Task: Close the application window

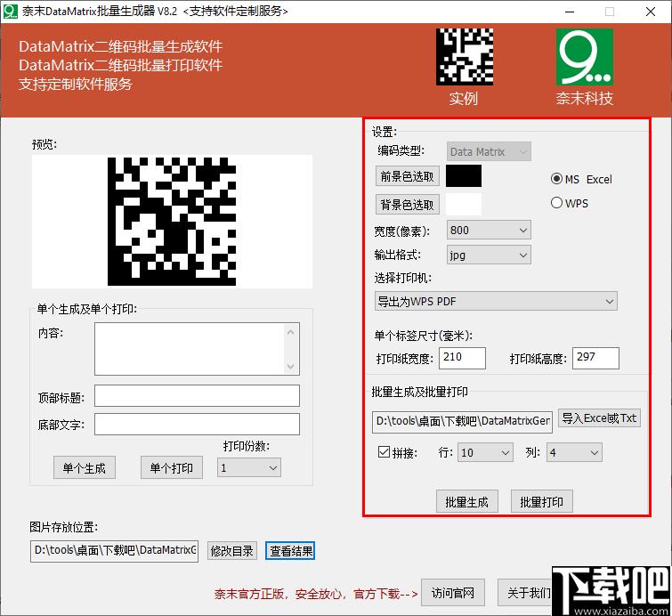Action: coord(650,12)
